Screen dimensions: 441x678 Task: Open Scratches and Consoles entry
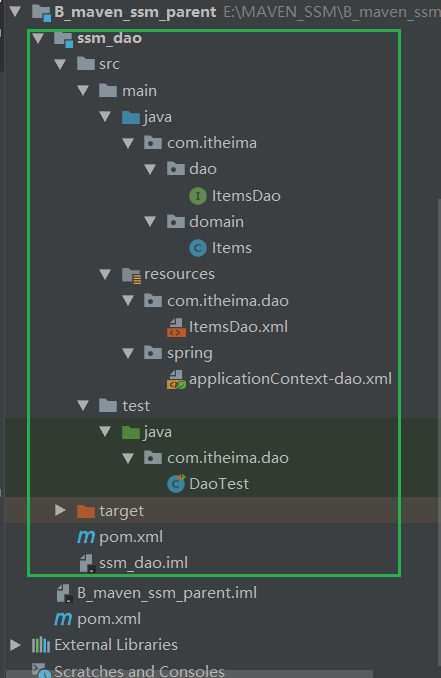click(x=128, y=671)
